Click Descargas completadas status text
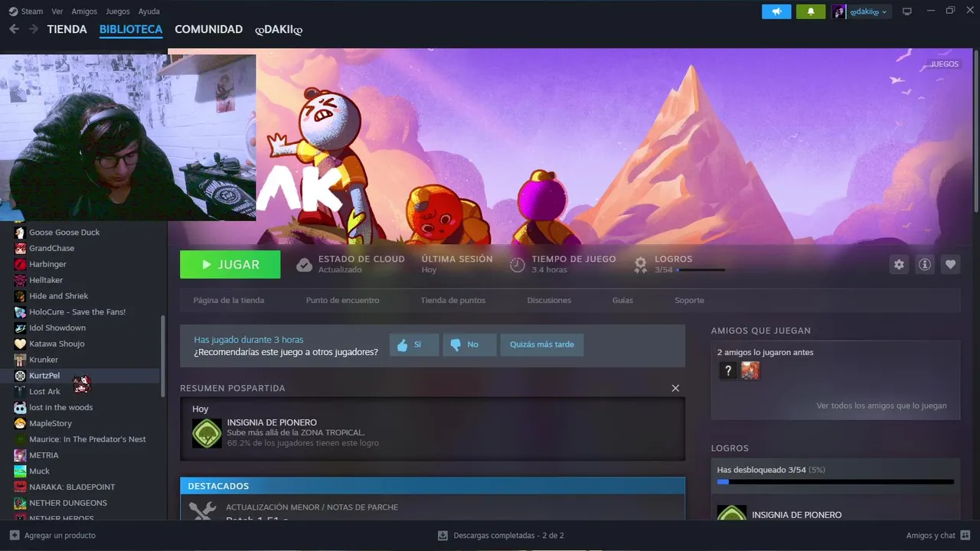The width and height of the screenshot is (980, 551). [x=508, y=536]
